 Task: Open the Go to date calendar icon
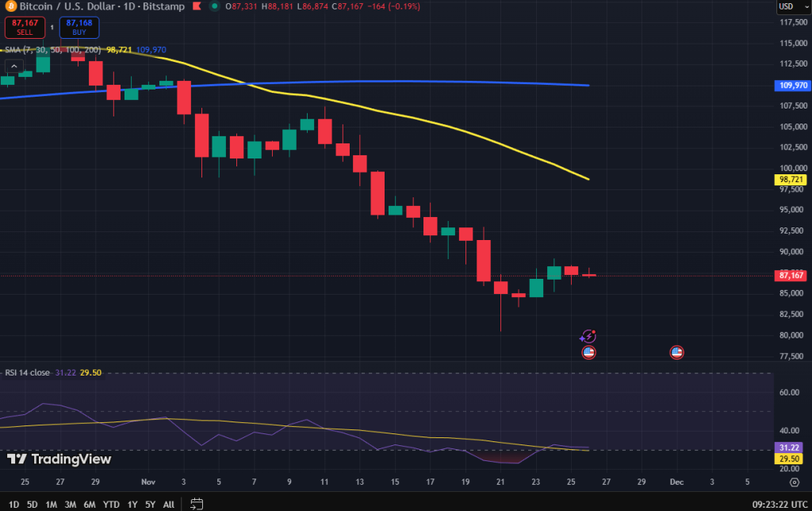click(197, 504)
